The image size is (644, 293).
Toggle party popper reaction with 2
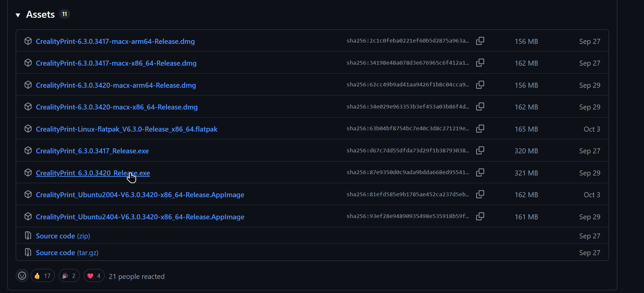point(69,276)
